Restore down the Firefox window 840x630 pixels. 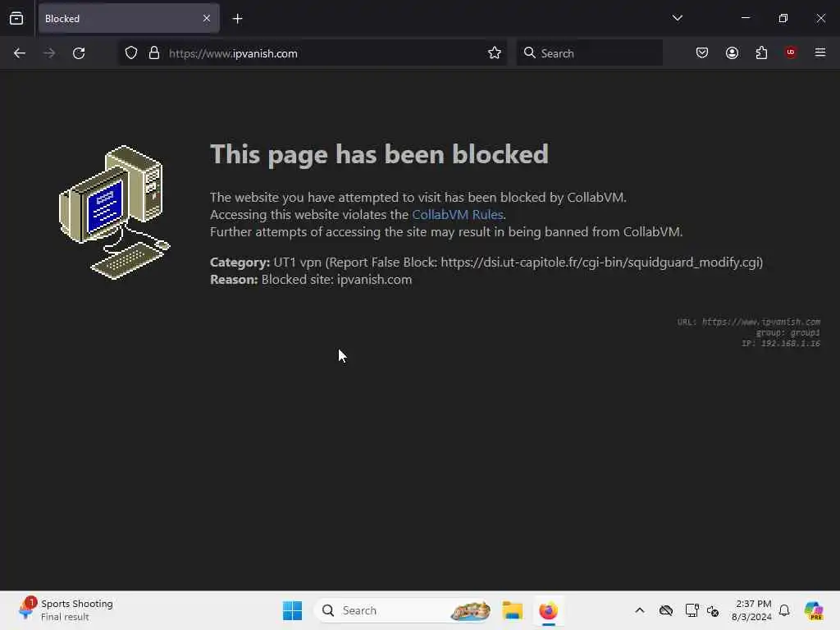pyautogui.click(x=783, y=18)
